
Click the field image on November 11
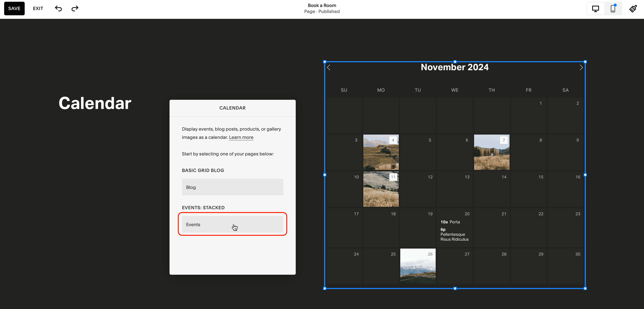pyautogui.click(x=381, y=189)
